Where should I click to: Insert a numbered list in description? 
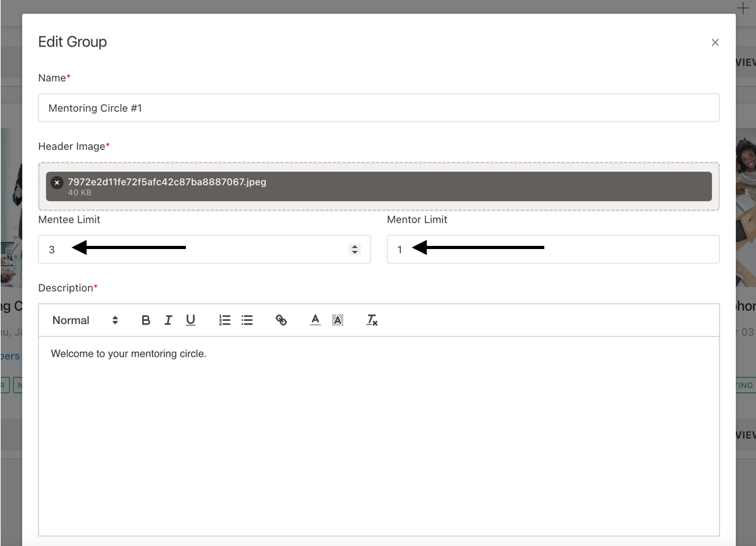coord(225,320)
